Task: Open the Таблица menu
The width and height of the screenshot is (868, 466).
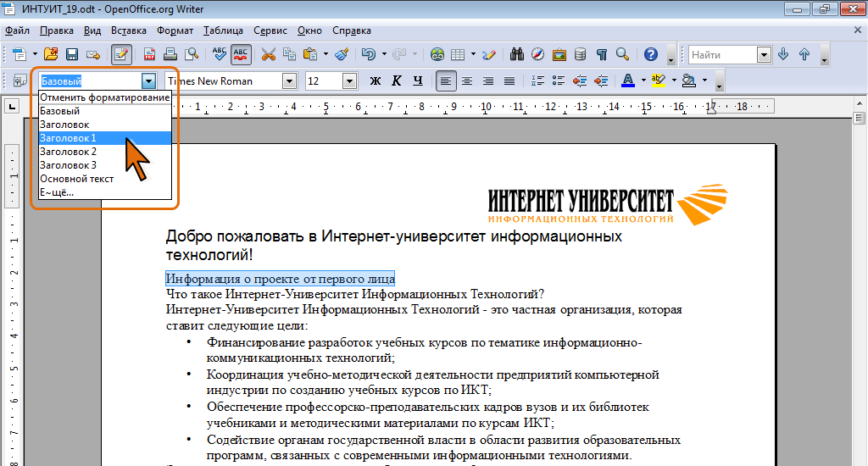Action: click(223, 31)
